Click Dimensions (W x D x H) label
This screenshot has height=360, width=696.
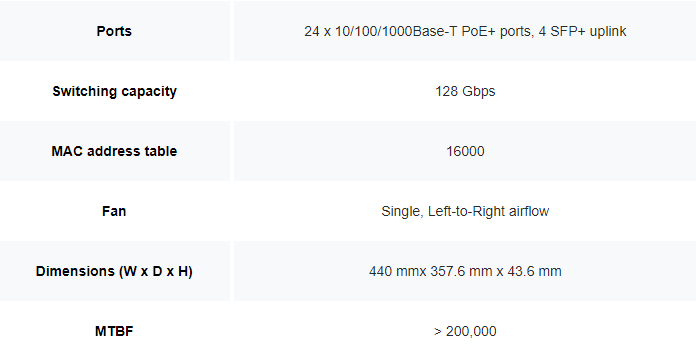114,271
